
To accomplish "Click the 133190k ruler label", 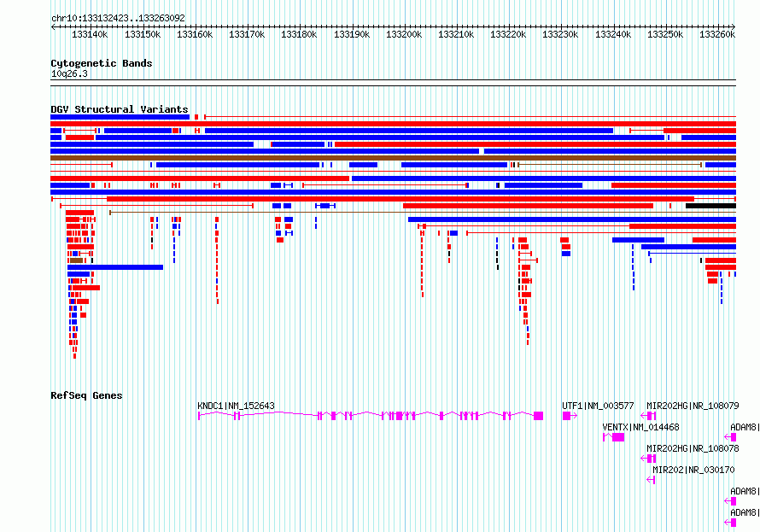I will (x=352, y=34).
